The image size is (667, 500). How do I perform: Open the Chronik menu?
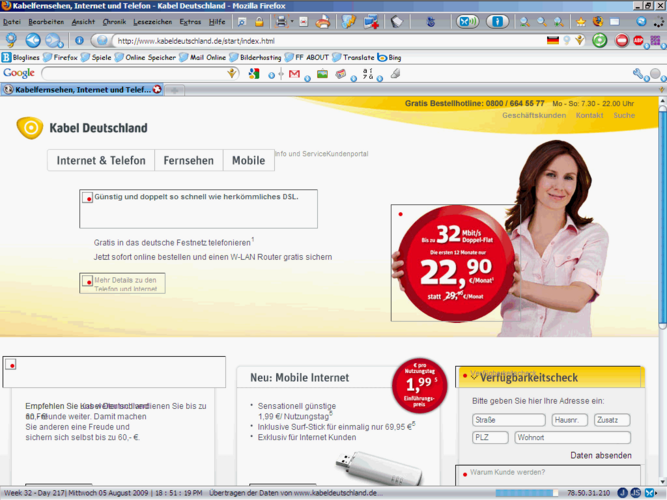click(x=114, y=22)
